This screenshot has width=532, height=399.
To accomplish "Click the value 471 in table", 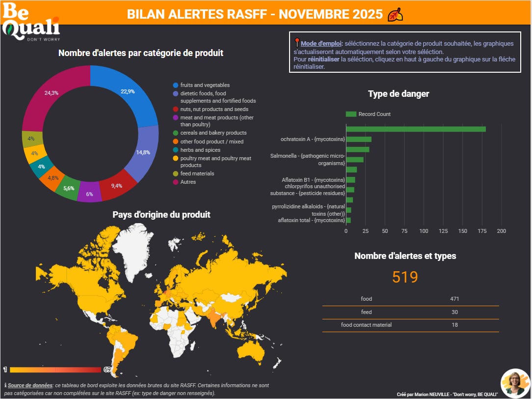I will tap(454, 299).
